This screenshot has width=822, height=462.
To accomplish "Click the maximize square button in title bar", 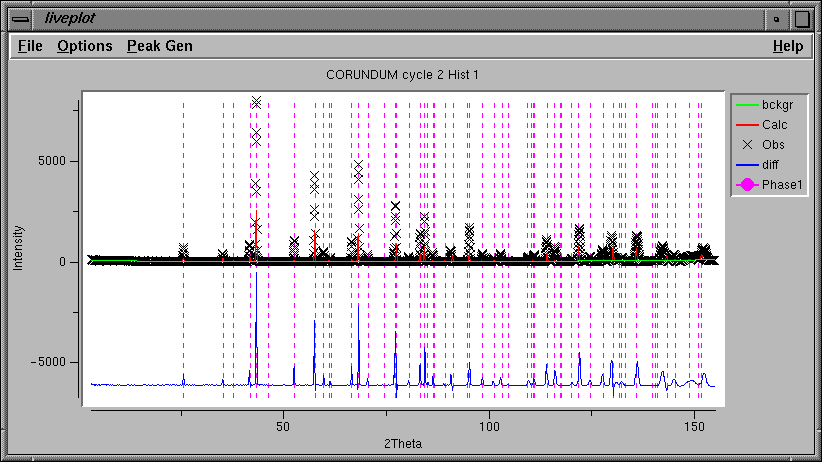I will click(802, 19).
